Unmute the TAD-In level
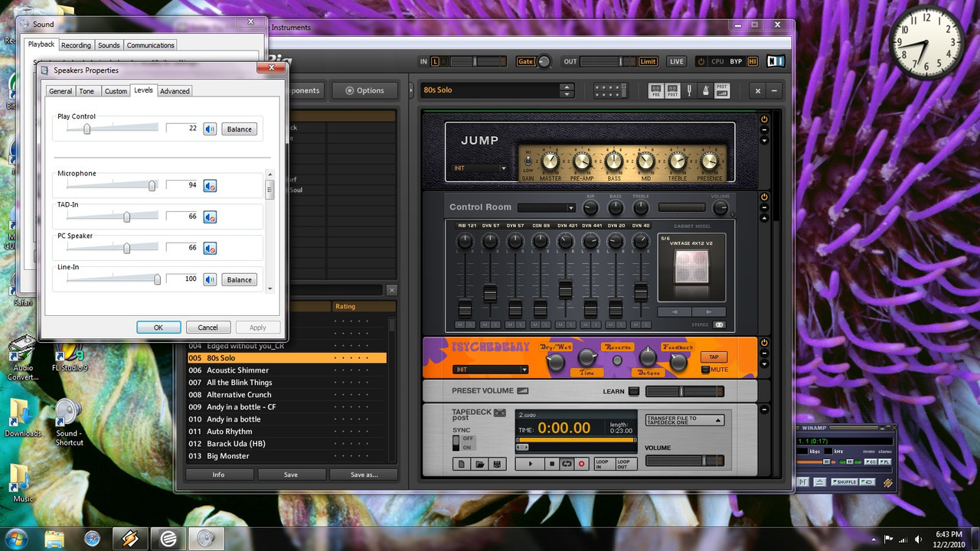This screenshot has width=980, height=551. point(210,217)
